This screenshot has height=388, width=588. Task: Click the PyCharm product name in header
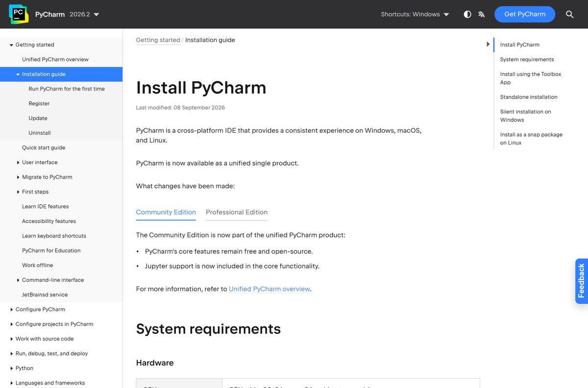click(x=50, y=14)
